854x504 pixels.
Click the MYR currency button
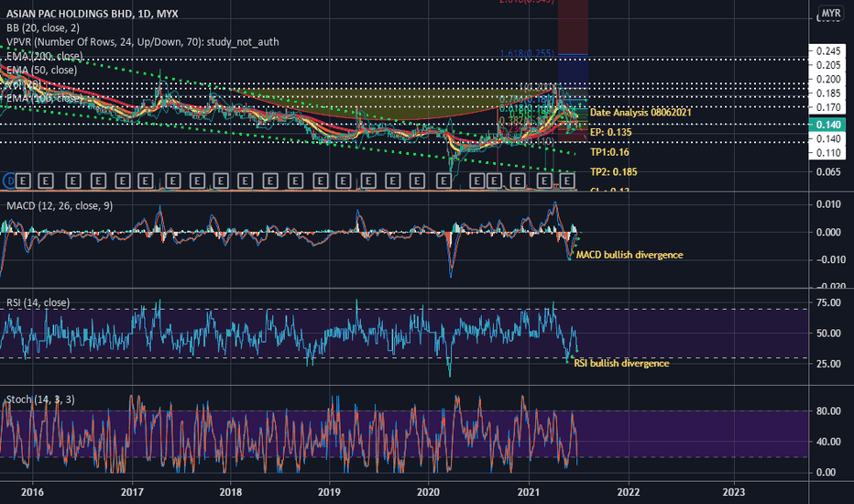831,13
